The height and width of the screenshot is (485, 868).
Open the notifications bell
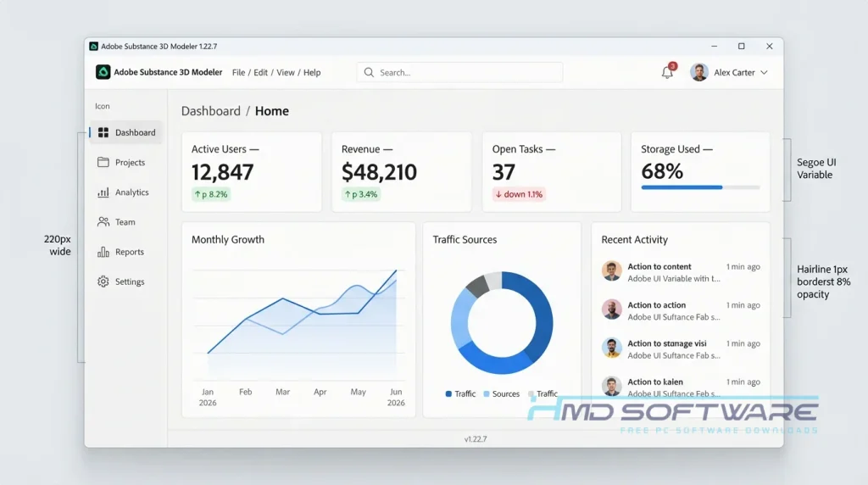coord(668,72)
